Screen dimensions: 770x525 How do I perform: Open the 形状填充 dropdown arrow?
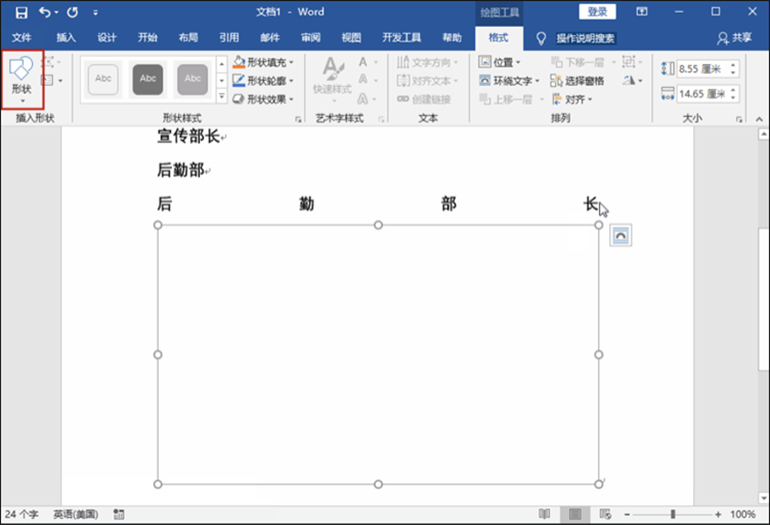coord(291,62)
